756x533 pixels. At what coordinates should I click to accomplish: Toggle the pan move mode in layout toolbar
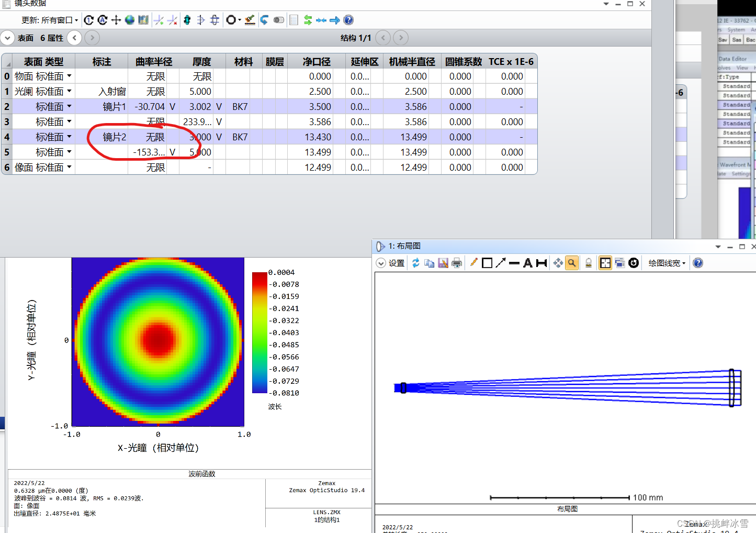[558, 263]
